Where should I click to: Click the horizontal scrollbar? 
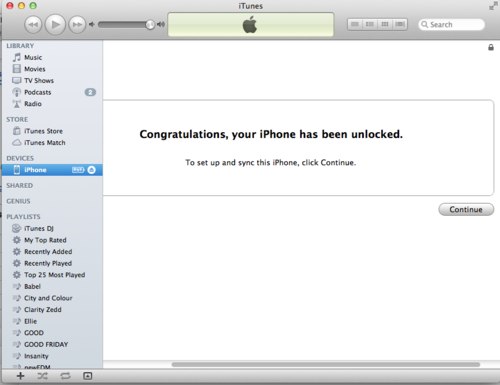point(326,365)
